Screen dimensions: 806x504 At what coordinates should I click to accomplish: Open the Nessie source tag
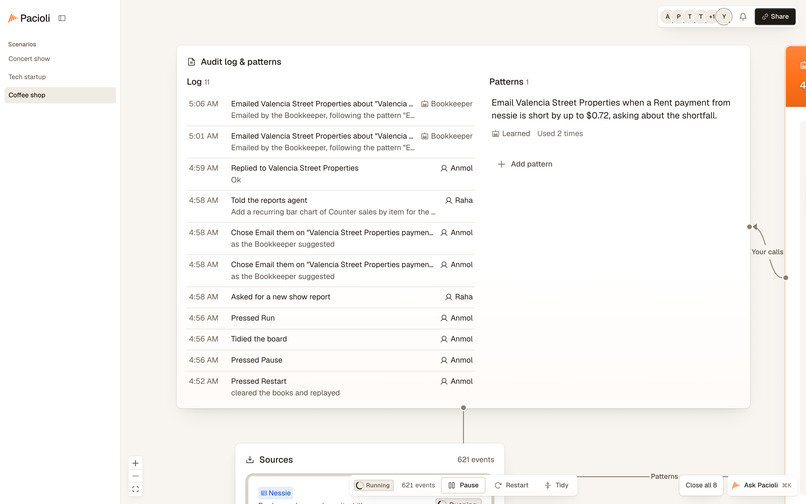[x=276, y=493]
